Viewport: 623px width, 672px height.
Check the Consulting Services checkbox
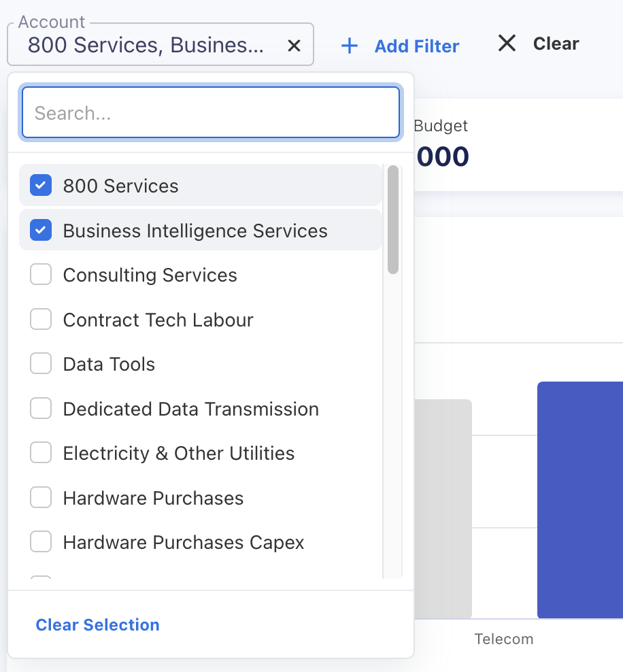pyautogui.click(x=41, y=275)
